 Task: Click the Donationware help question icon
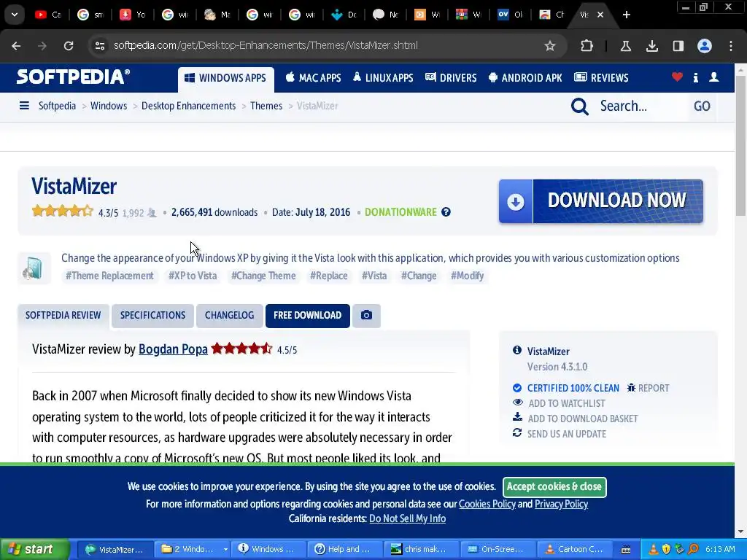(446, 212)
